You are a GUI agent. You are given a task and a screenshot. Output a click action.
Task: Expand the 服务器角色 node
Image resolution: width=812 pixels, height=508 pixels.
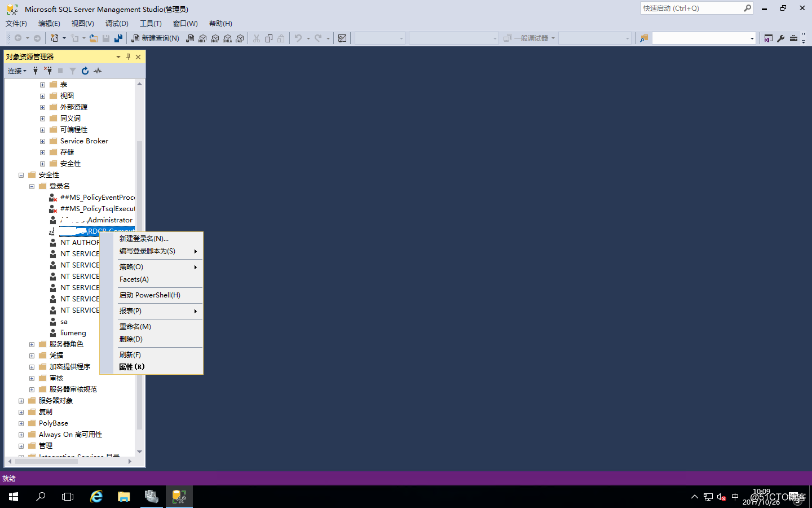32,344
